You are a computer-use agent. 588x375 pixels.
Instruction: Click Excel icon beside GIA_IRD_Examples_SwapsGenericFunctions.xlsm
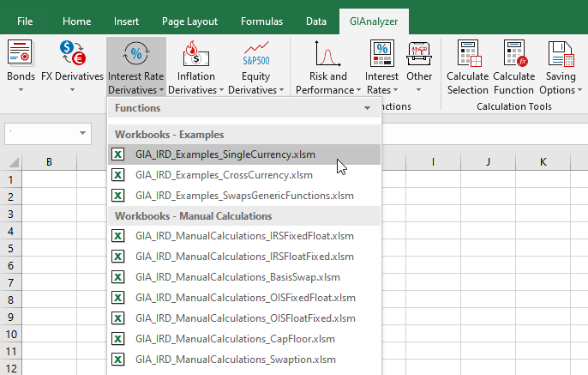point(118,196)
